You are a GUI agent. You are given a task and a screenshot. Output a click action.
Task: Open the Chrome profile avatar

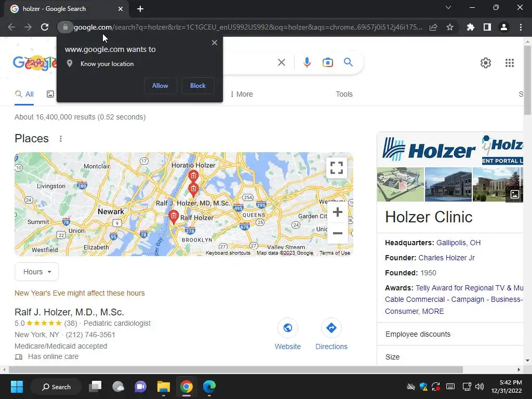pyautogui.click(x=504, y=27)
